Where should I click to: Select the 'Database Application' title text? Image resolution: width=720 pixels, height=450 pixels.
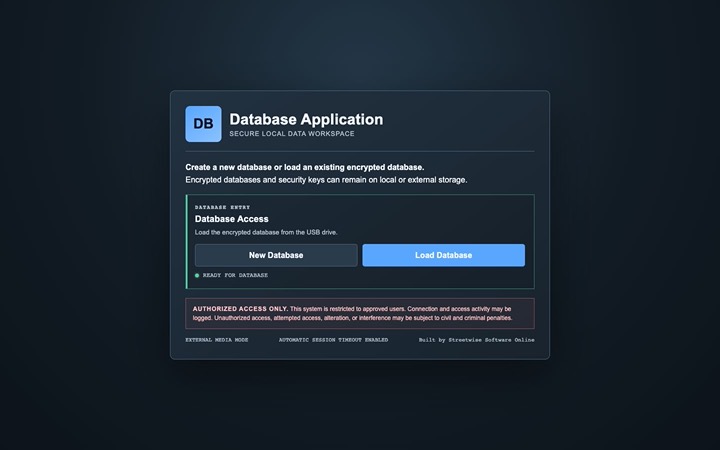point(306,119)
